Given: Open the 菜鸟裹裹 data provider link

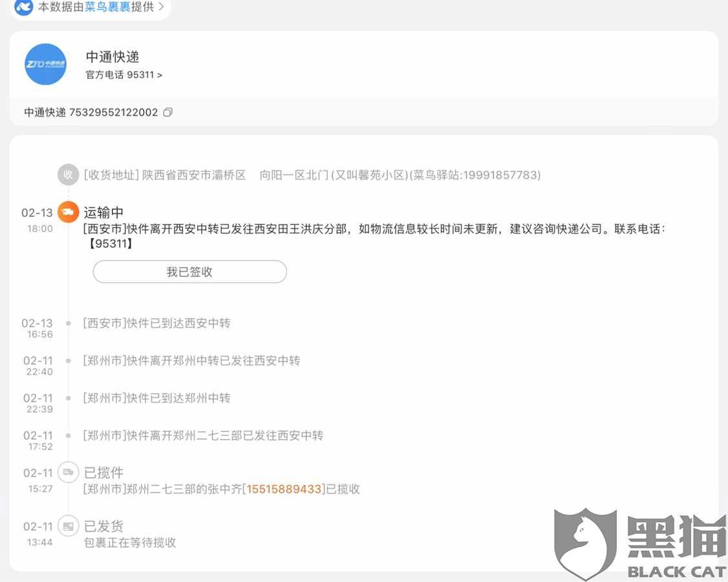Looking at the screenshot, I should pos(107,6).
